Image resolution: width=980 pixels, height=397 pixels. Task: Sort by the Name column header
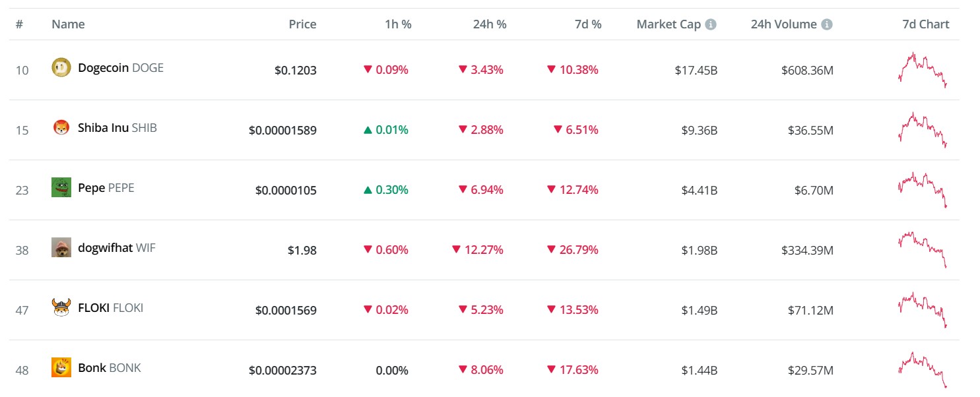68,24
